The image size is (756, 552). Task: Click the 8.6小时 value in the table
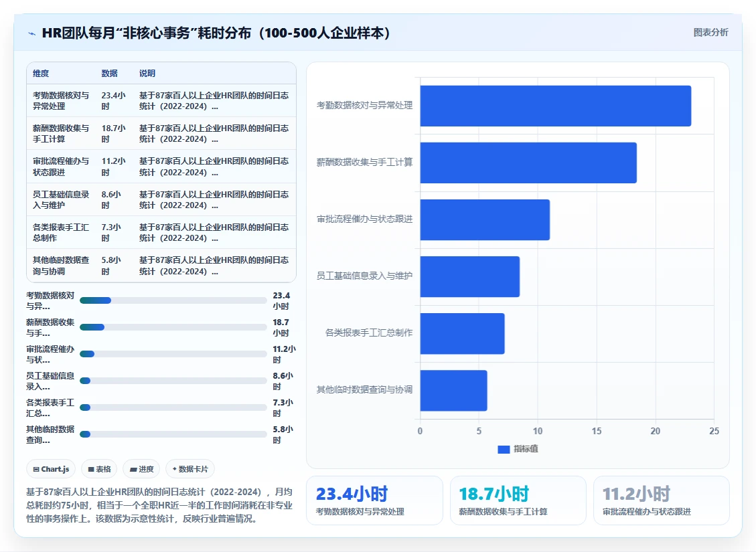click(111, 199)
